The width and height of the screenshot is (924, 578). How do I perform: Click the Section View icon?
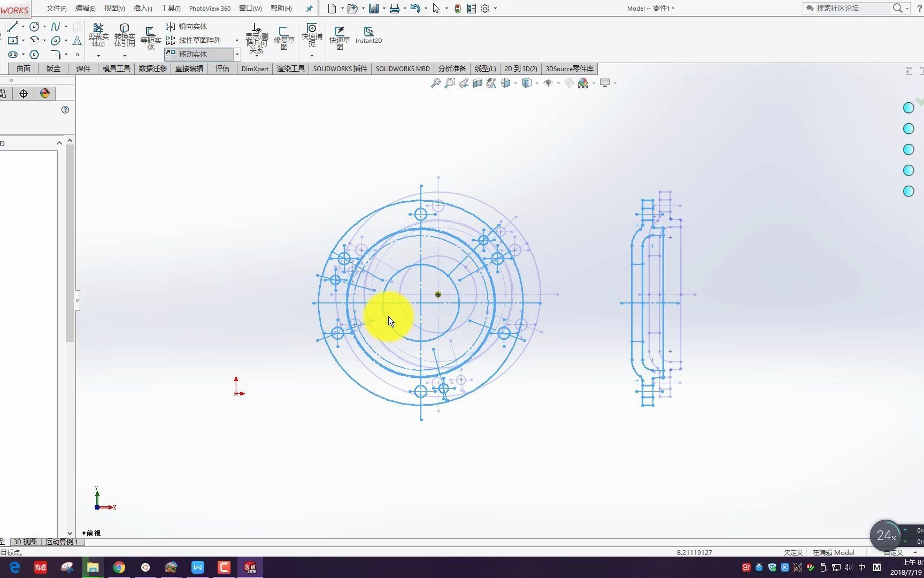click(x=478, y=83)
